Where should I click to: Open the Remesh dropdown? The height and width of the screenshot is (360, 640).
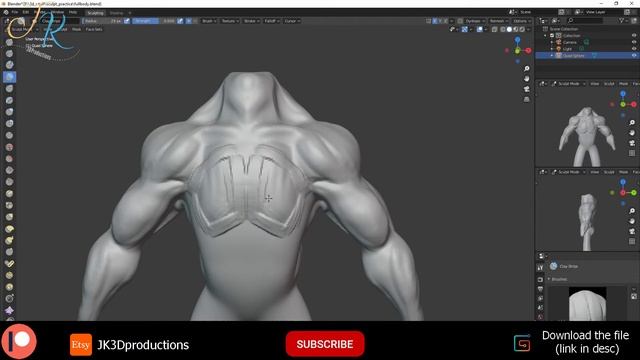tap(499, 21)
